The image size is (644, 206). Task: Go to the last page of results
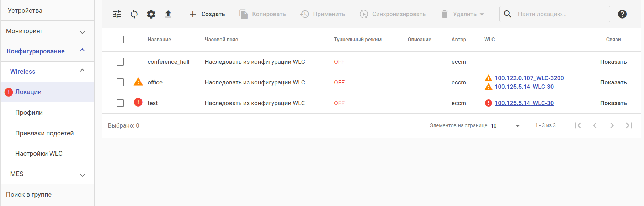point(629,125)
